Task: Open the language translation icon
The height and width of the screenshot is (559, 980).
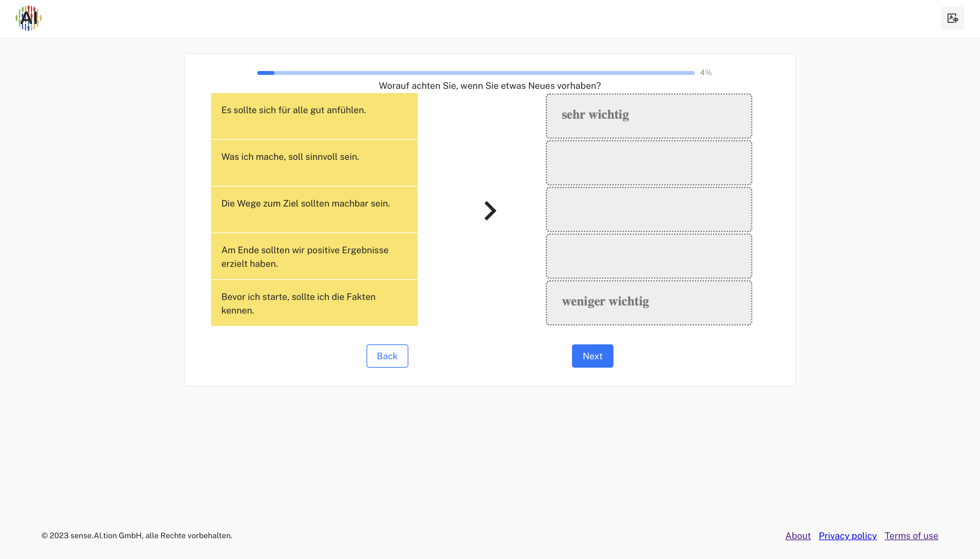Action: (952, 18)
